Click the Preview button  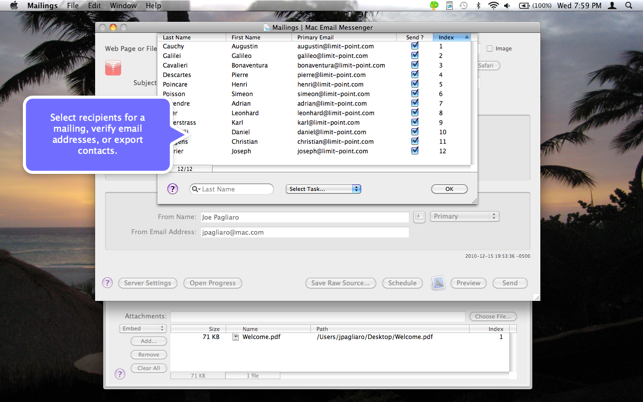468,283
